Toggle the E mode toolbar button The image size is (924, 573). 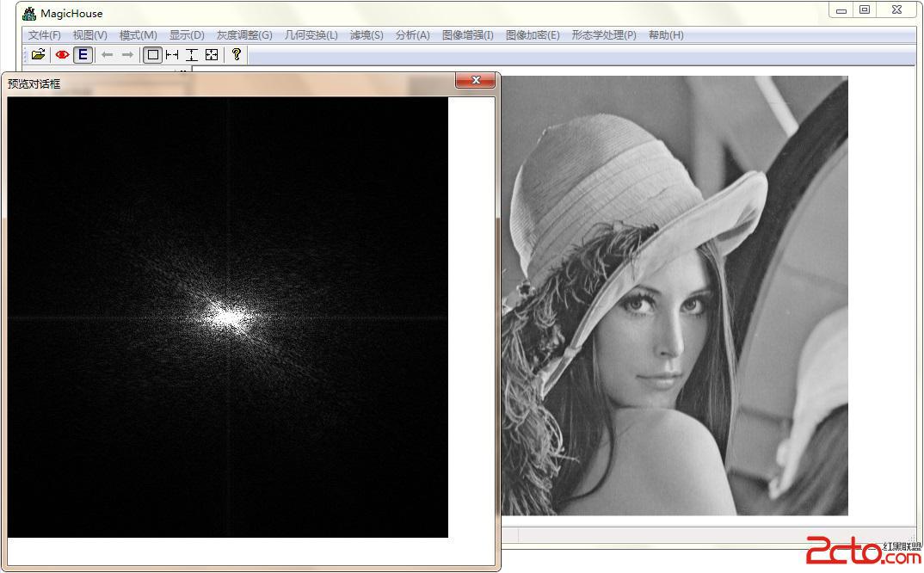tap(83, 55)
